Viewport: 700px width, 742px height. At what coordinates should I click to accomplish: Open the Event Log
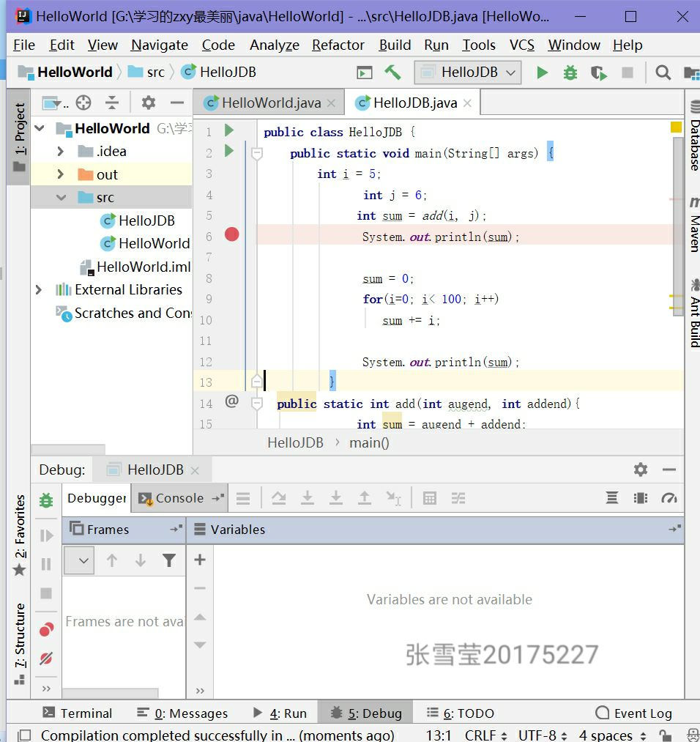[x=634, y=713]
